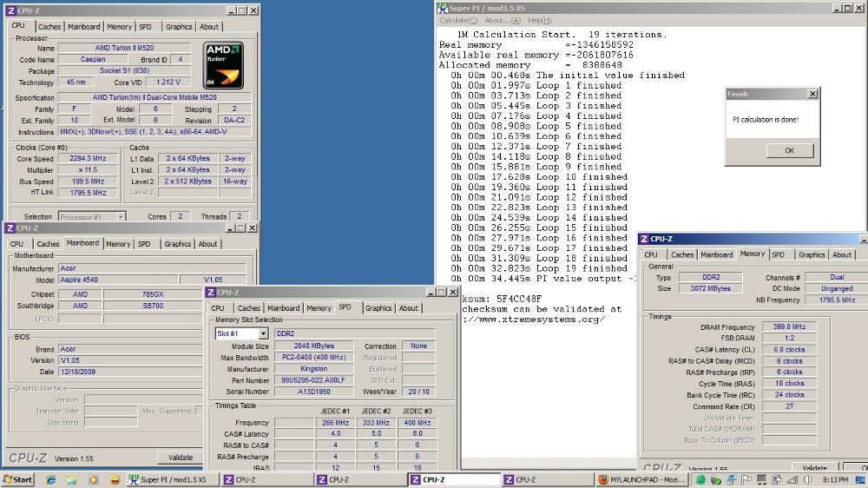
Task: Click the memory Size value '3072 MBytes'
Action: [710, 288]
